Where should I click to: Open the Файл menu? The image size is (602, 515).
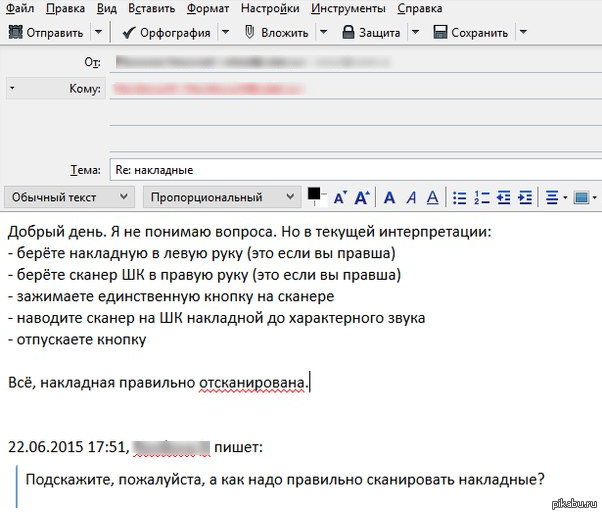coord(20,8)
